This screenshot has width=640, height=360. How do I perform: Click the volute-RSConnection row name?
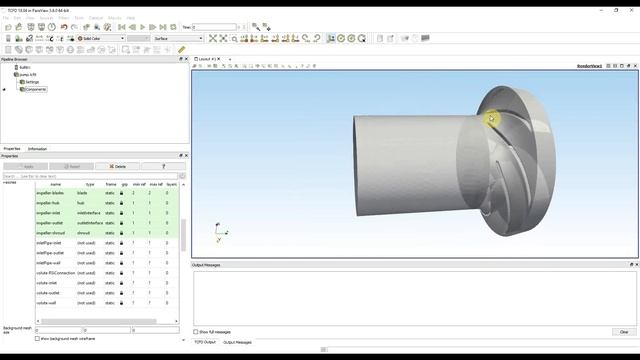[56, 273]
